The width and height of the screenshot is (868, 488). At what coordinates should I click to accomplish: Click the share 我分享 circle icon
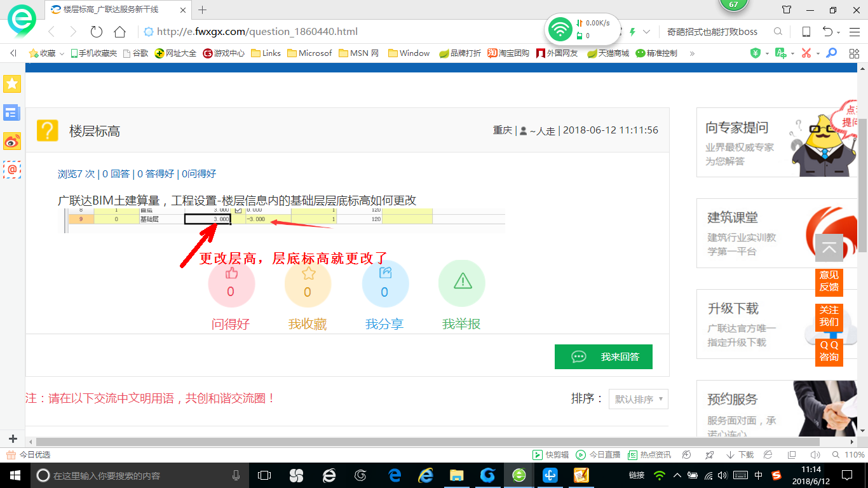click(x=385, y=283)
